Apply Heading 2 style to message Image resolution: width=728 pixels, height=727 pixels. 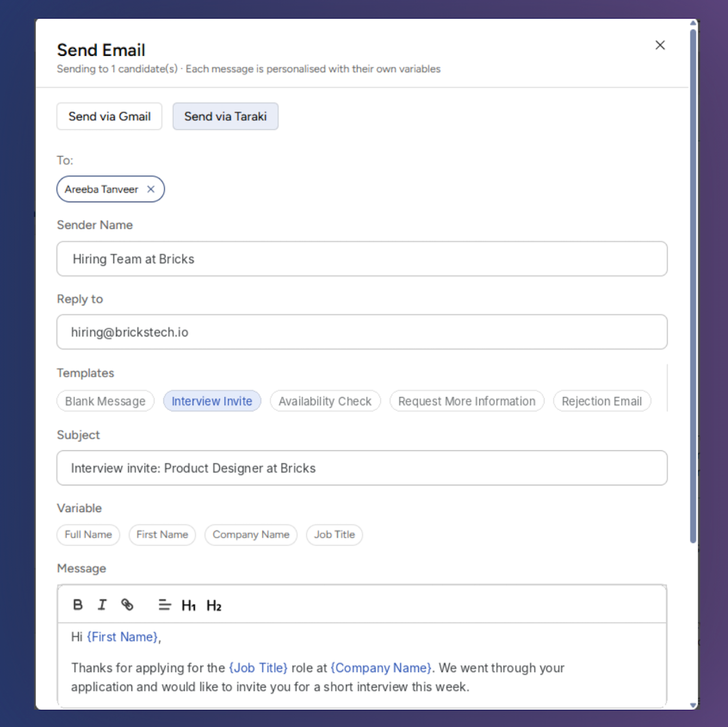point(214,605)
